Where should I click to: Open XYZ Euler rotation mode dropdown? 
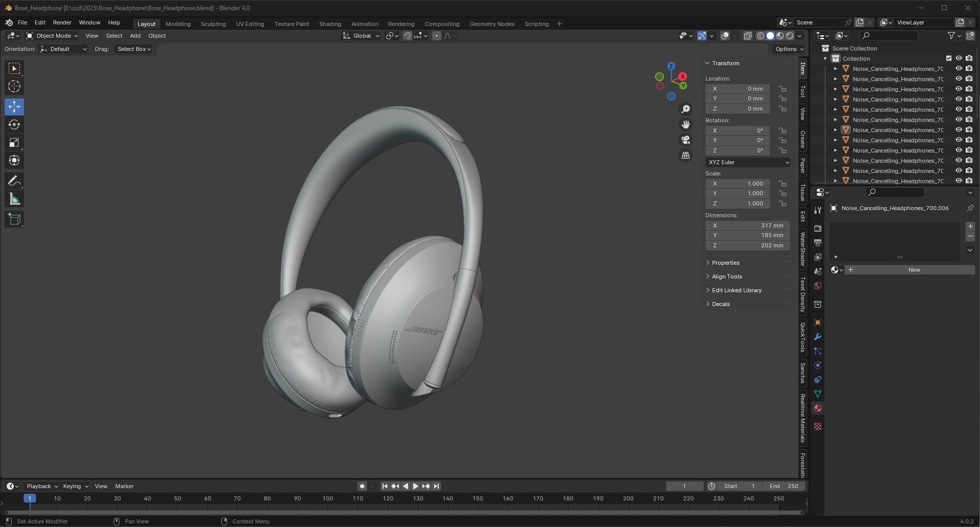coord(748,162)
